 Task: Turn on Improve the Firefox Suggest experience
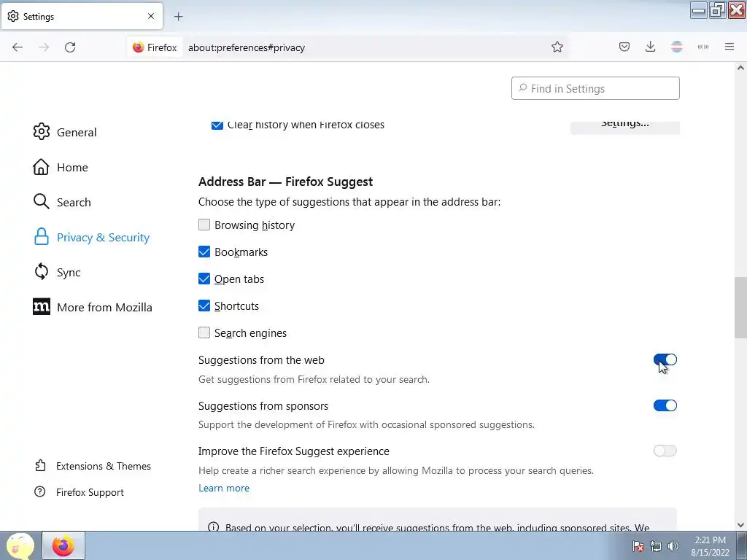coord(665,451)
